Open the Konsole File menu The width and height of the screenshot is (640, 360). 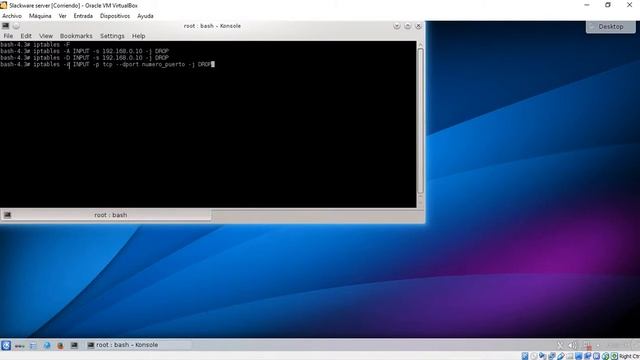(8, 36)
